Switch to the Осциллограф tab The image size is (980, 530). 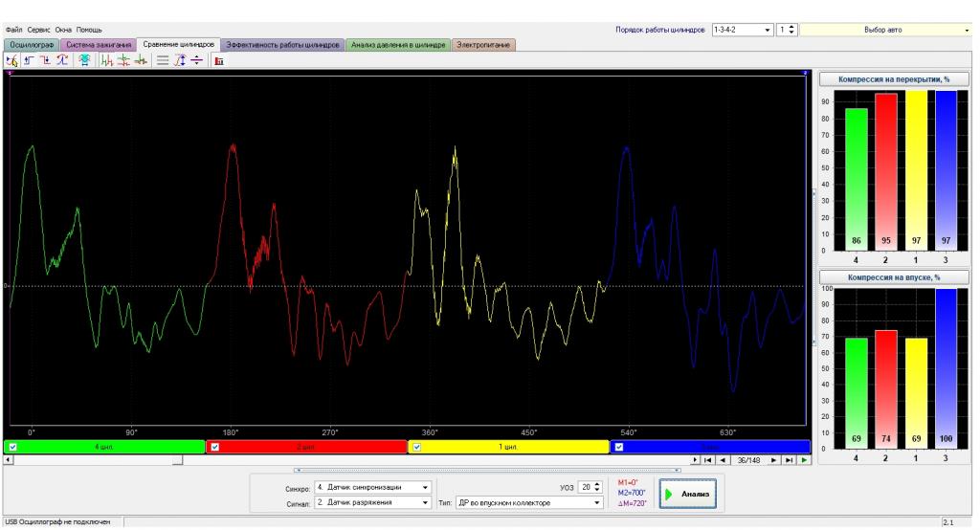click(x=32, y=45)
